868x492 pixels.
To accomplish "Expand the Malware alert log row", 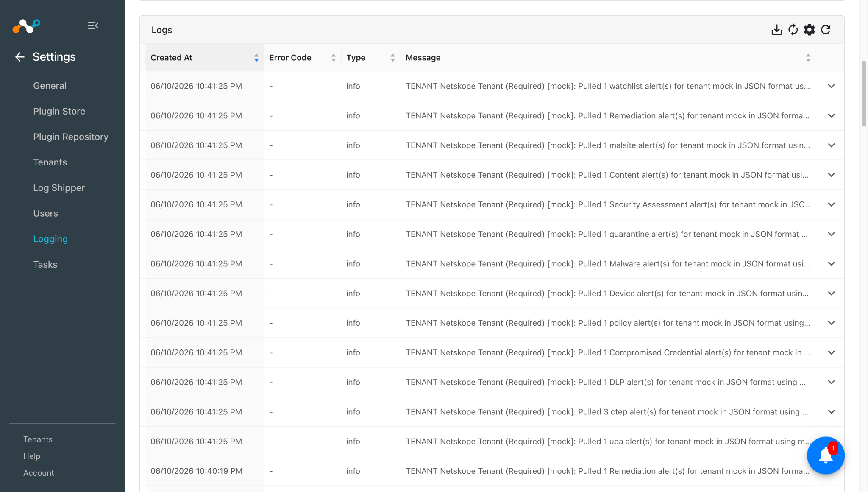I will [832, 264].
